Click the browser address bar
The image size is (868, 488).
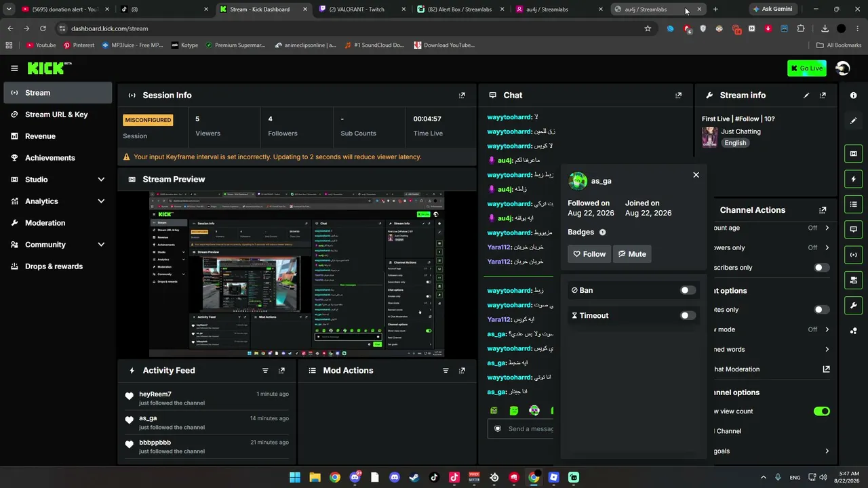[x=353, y=28]
